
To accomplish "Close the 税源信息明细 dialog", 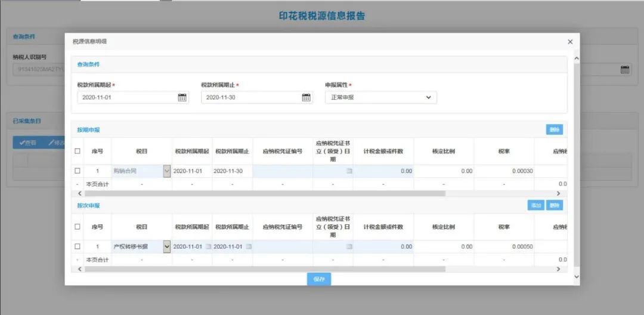I will 570,42.
